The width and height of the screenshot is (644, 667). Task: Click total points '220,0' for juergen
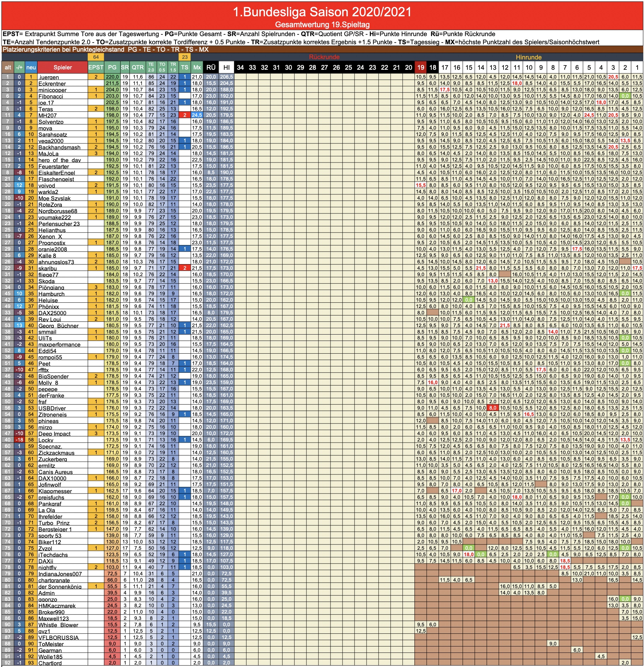click(112, 77)
